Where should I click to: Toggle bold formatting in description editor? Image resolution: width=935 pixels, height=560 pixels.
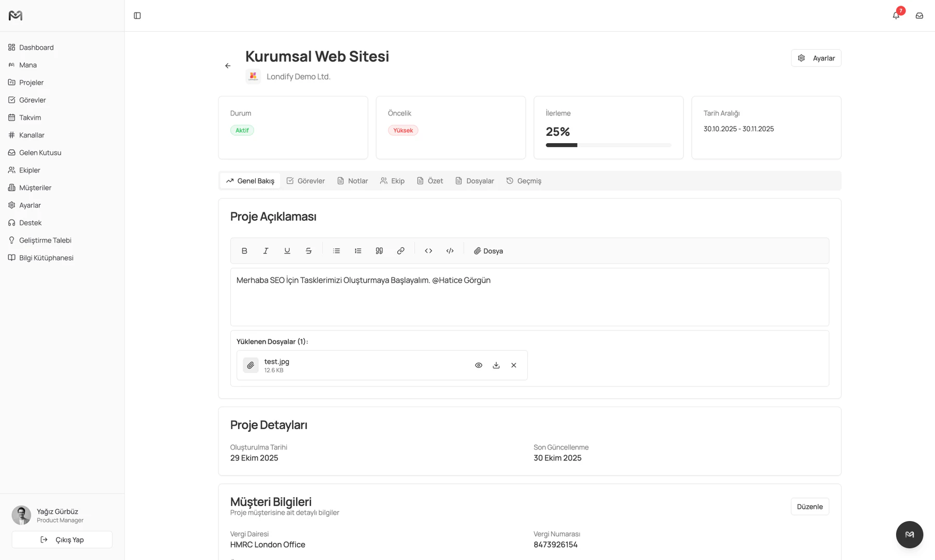244,250
